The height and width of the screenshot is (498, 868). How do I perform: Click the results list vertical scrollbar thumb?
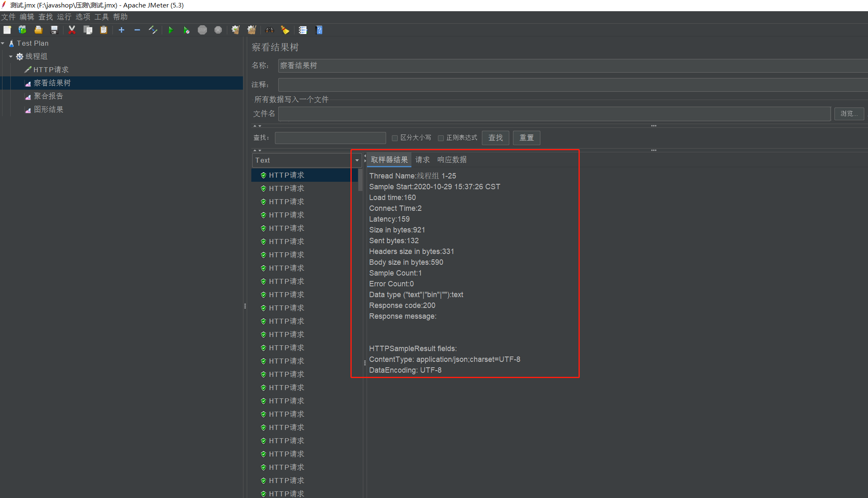click(360, 179)
